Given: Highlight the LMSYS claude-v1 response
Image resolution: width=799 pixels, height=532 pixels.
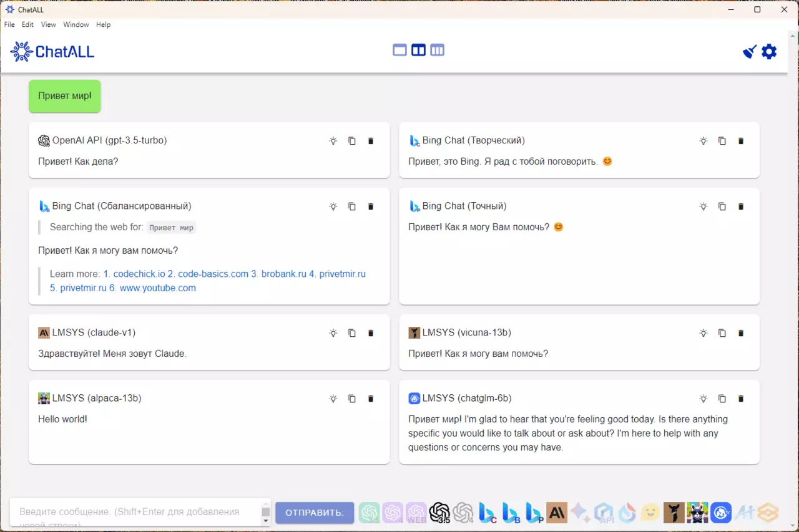Looking at the screenshot, I should coord(333,333).
